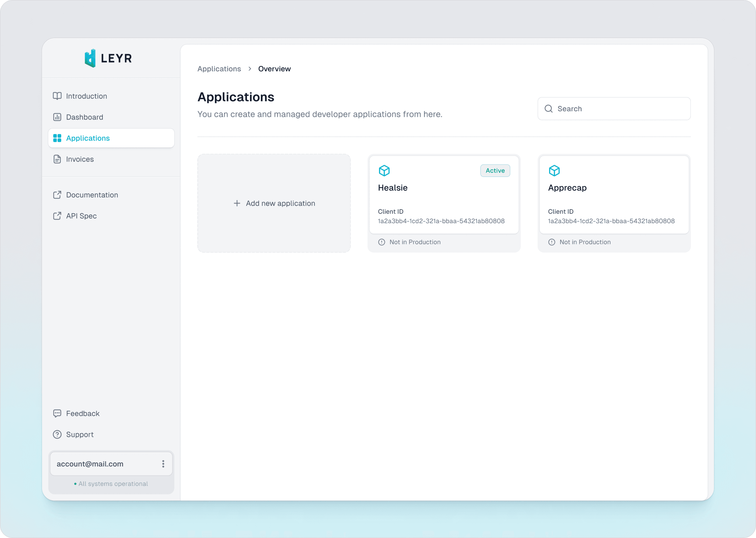The height and width of the screenshot is (538, 756).
Task: Click the Healsie cube icon
Action: point(384,170)
